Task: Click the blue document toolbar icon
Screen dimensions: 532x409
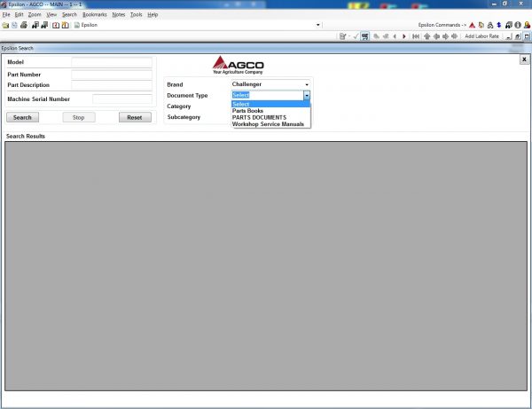Action: tap(14, 25)
